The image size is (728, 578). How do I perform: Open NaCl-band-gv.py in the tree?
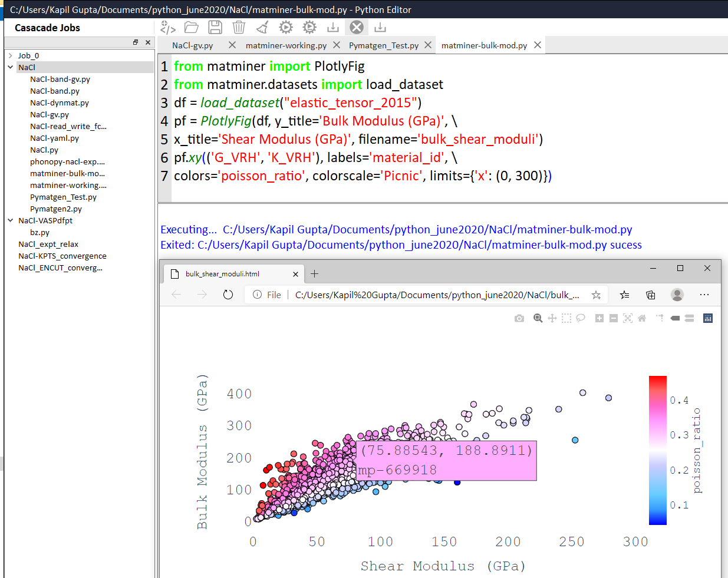click(x=60, y=80)
